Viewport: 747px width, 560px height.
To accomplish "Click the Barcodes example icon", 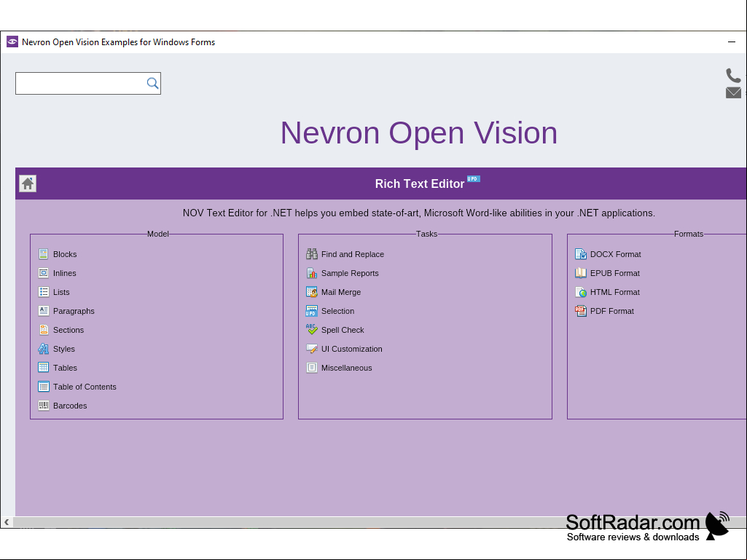I will point(43,406).
